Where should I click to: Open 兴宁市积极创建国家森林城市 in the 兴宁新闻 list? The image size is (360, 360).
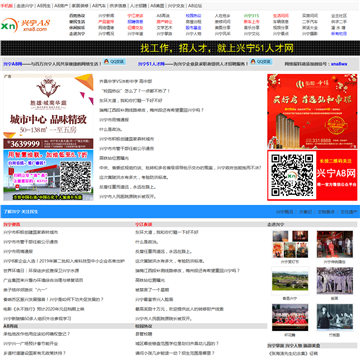pyautogui.click(x=30, y=232)
